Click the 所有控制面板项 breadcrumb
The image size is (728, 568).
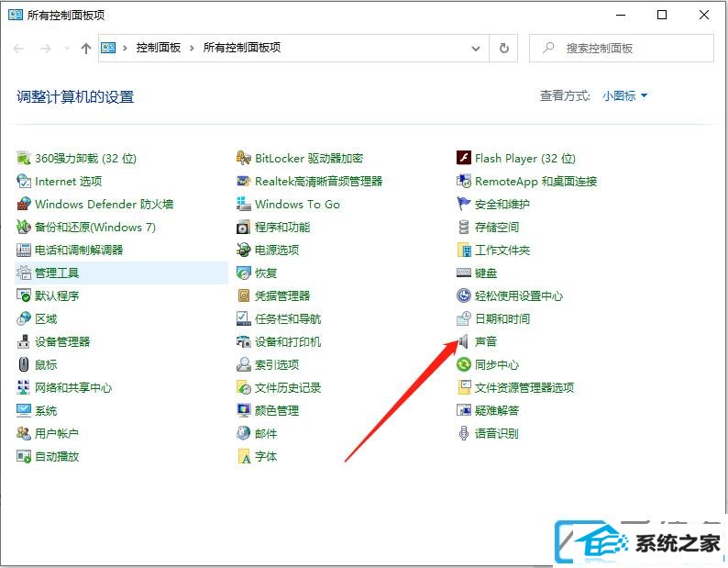[x=242, y=48]
